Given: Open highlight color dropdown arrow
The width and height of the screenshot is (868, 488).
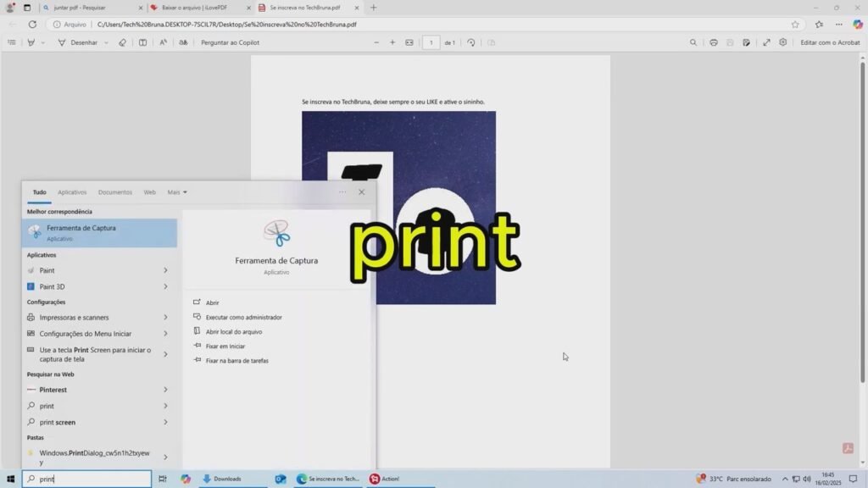Looking at the screenshot, I should [42, 42].
